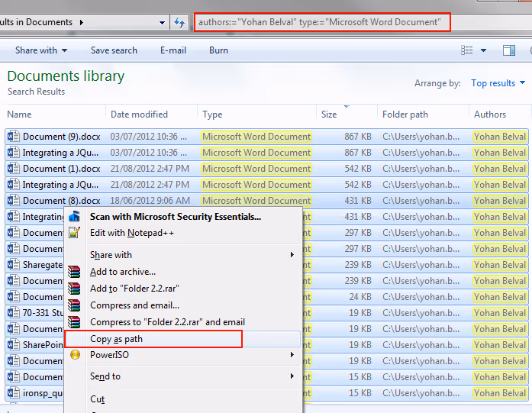Screen dimensions: 532x413
Task: Click Word icon of SharePoin file
Action: coord(14,344)
